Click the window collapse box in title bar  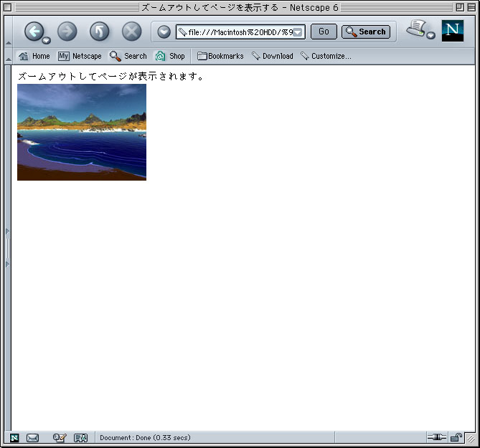471,7
